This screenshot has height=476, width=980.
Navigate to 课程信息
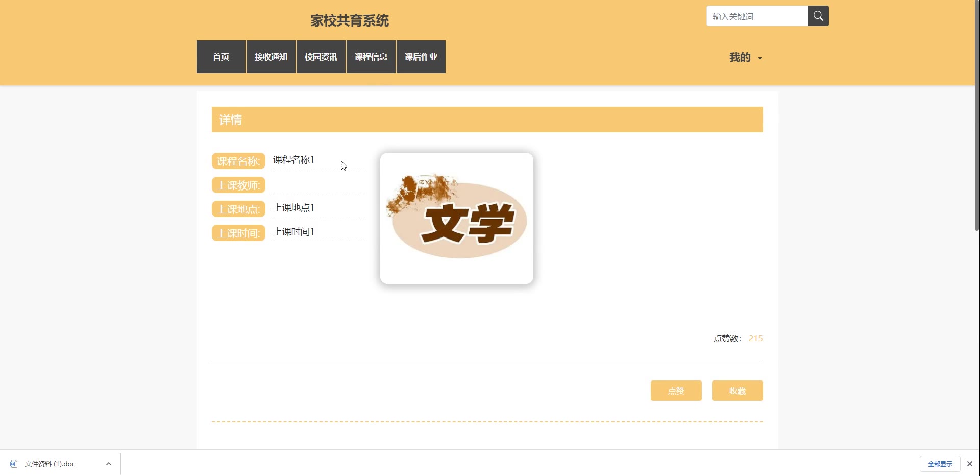[x=371, y=57]
